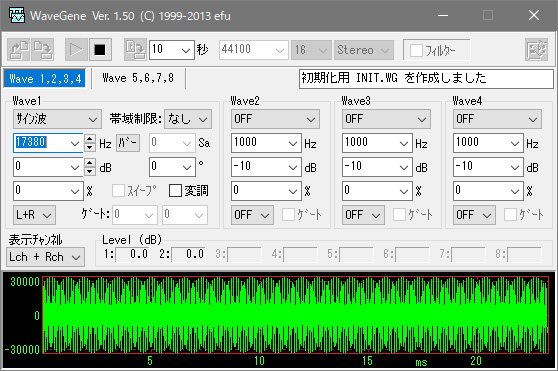This screenshot has height=371, width=558.
Task: Enable the 変調 modulation checkbox
Action: pyautogui.click(x=175, y=191)
